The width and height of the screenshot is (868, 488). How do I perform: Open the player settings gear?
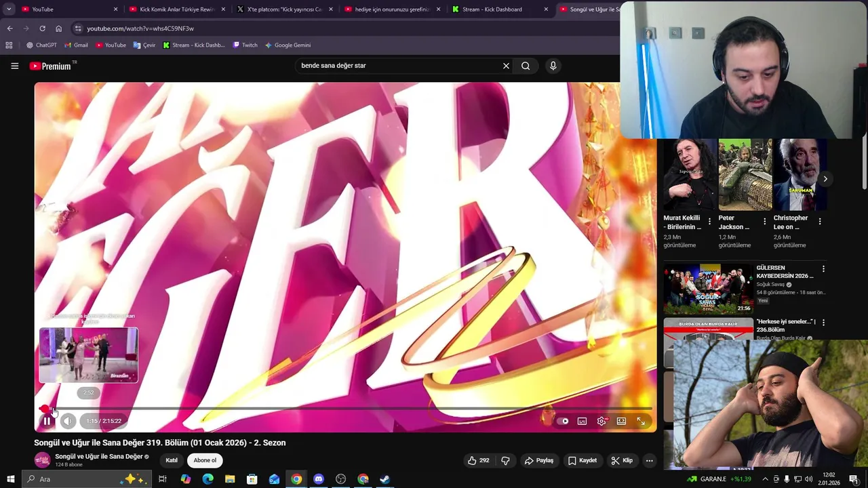point(601,421)
